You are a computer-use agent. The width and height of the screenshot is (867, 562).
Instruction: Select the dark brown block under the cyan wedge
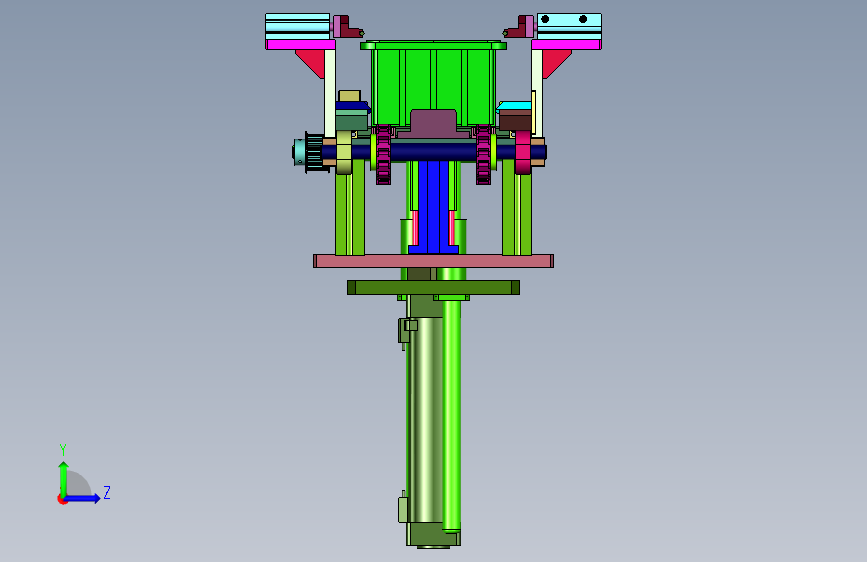click(x=515, y=121)
